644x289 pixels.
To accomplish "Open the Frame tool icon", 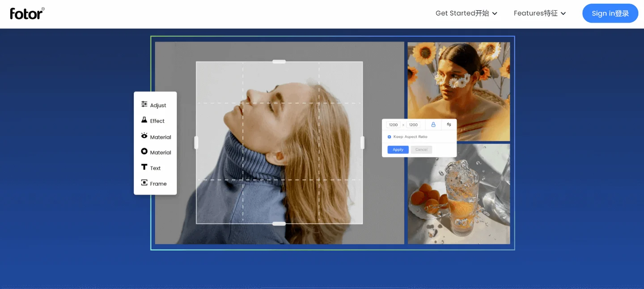I will pyautogui.click(x=144, y=183).
